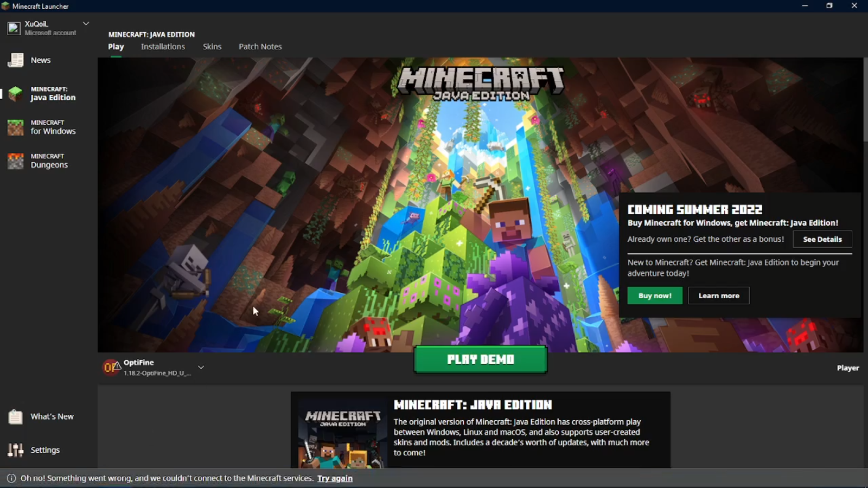This screenshot has width=868, height=488.
Task: Close the Minecraft Launcher window
Action: tap(854, 6)
